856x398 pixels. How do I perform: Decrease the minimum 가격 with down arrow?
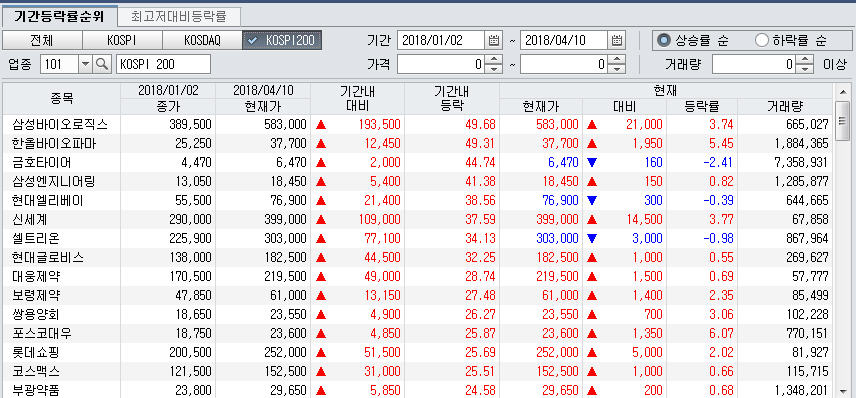click(x=494, y=69)
